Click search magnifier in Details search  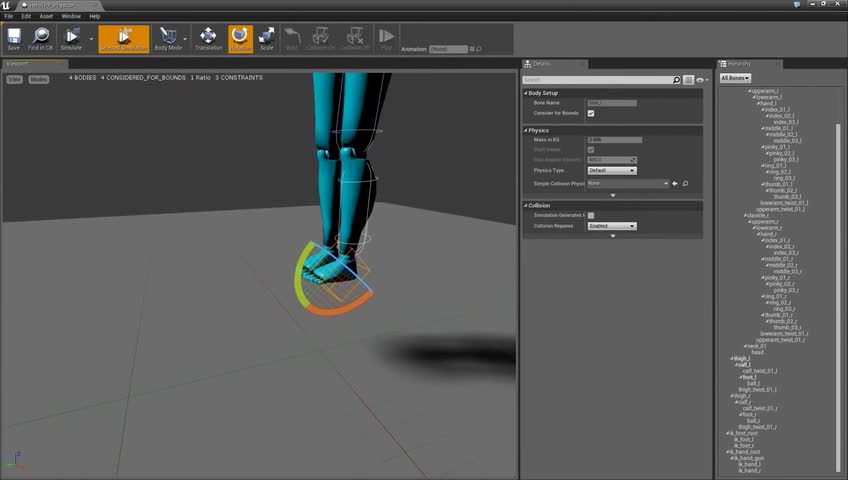pos(676,80)
